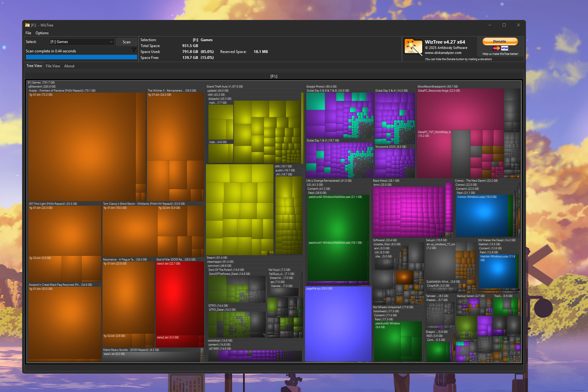Click the 007 First Light (35.5 GB) label
The height and width of the screenshot is (392, 588).
click(53, 204)
